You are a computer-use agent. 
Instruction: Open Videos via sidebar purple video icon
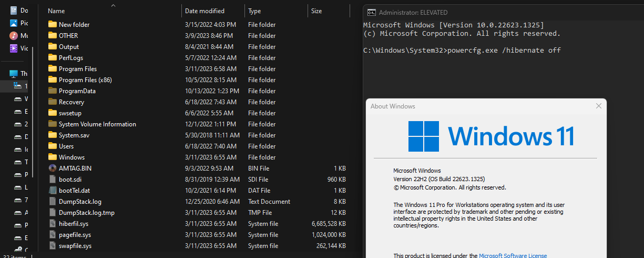pos(14,48)
